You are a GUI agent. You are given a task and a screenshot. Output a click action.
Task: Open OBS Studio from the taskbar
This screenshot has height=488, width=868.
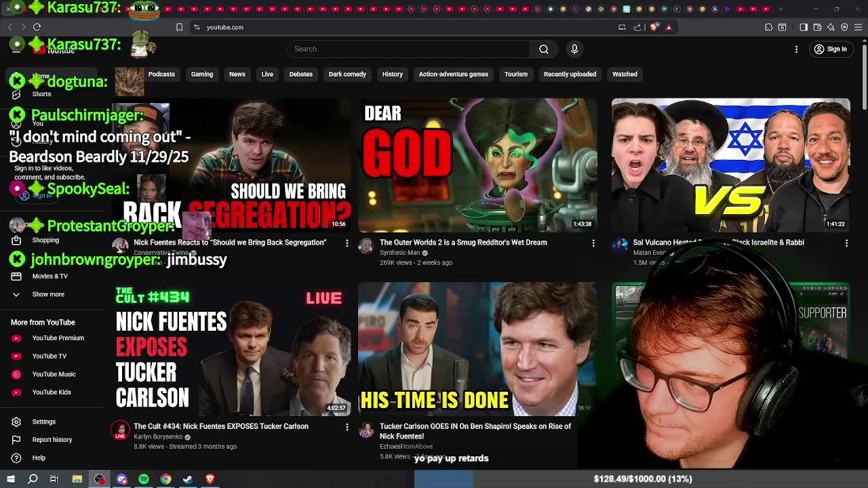pyautogui.click(x=100, y=479)
